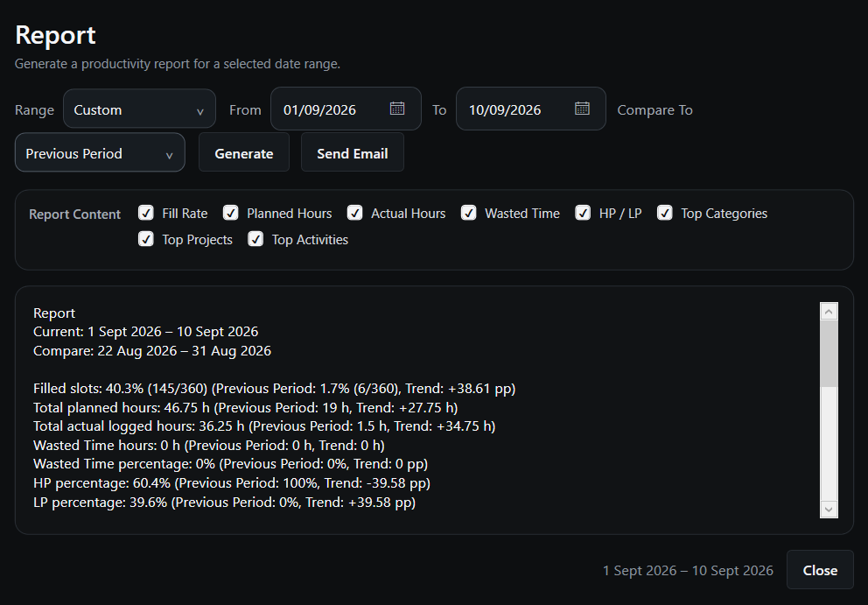Click the Report heading title

tap(55, 35)
